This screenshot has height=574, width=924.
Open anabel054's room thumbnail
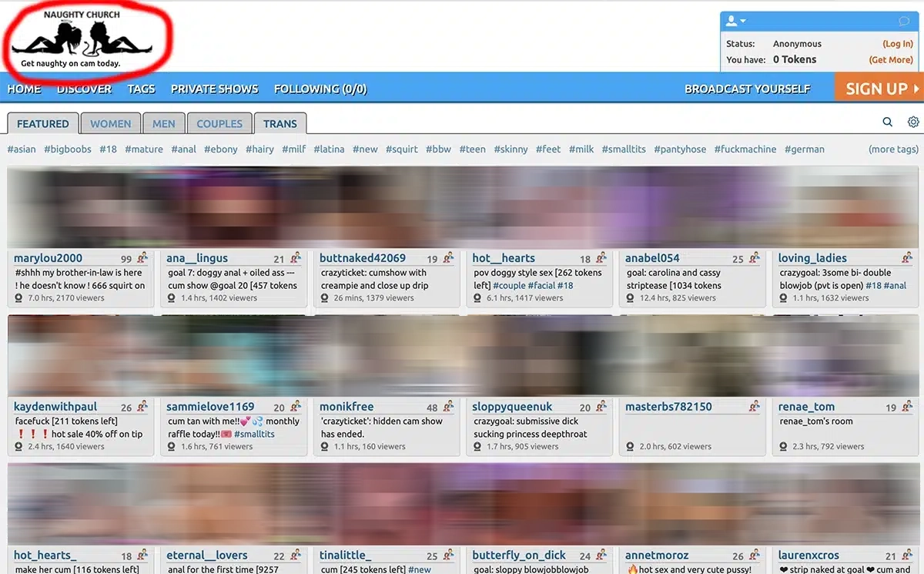pos(691,206)
